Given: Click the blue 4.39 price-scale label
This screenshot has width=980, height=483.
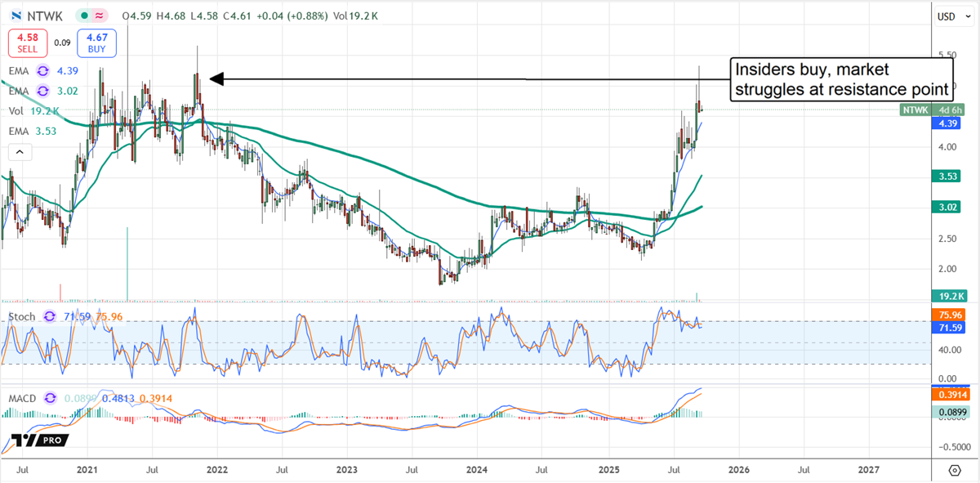Looking at the screenshot, I should [947, 123].
